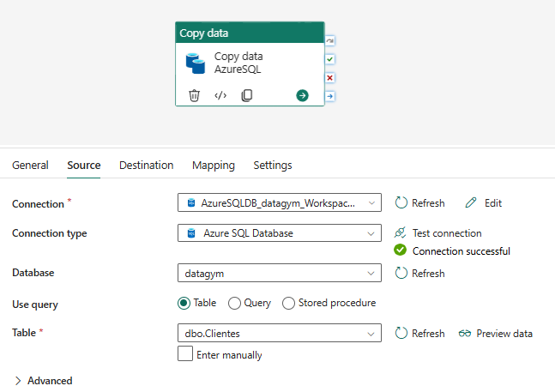The image size is (555, 392).
Task: Open the Database dropdown showing datagym
Action: coord(280,273)
